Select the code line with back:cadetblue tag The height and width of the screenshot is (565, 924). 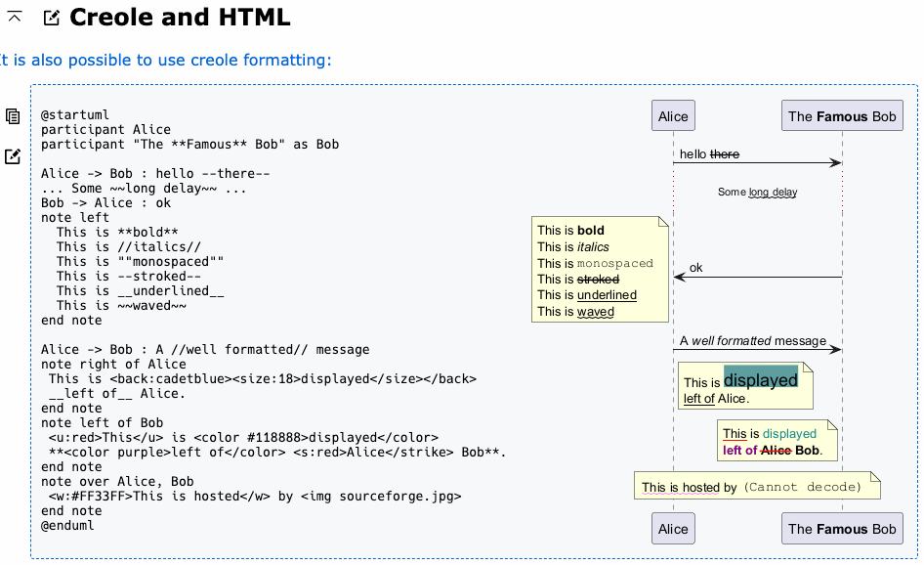click(x=262, y=379)
